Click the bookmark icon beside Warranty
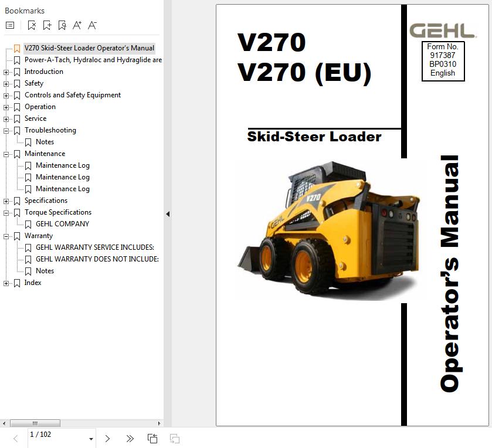Image resolution: width=492 pixels, height=448 pixels. click(x=17, y=236)
